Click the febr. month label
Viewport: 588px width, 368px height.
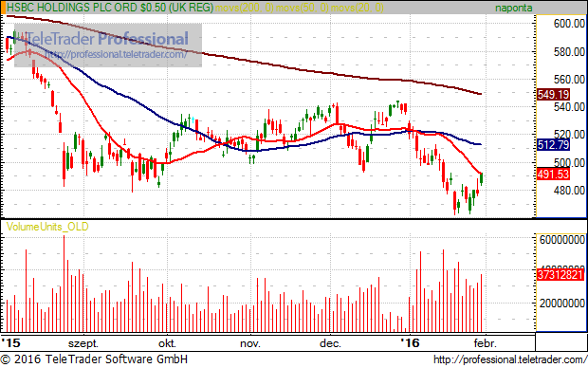pyautogui.click(x=486, y=343)
